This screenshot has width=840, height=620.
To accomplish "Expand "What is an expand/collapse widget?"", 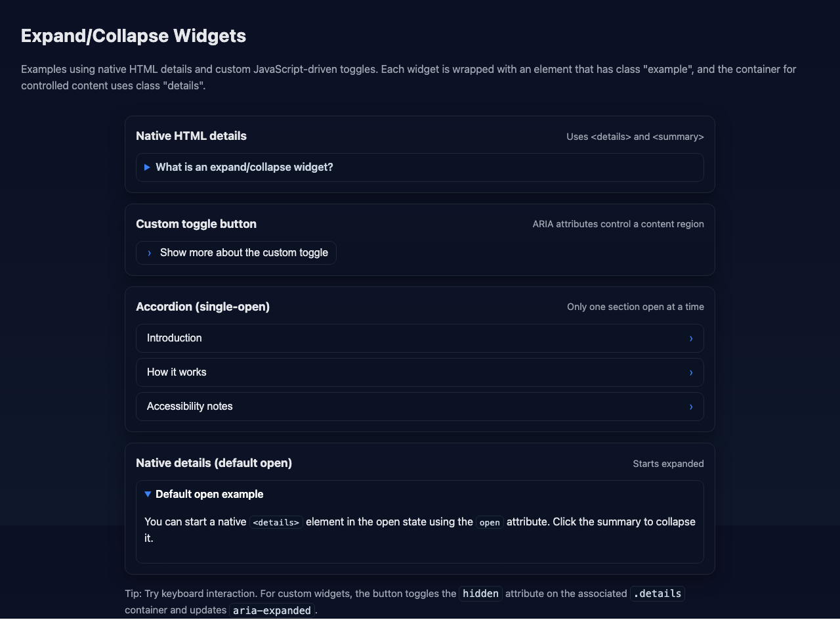I will (244, 167).
